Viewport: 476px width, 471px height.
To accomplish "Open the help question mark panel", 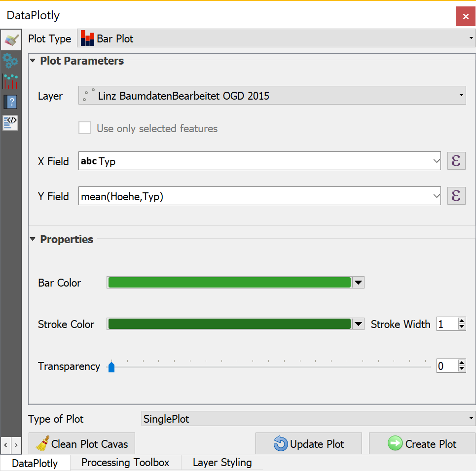I will [x=11, y=102].
